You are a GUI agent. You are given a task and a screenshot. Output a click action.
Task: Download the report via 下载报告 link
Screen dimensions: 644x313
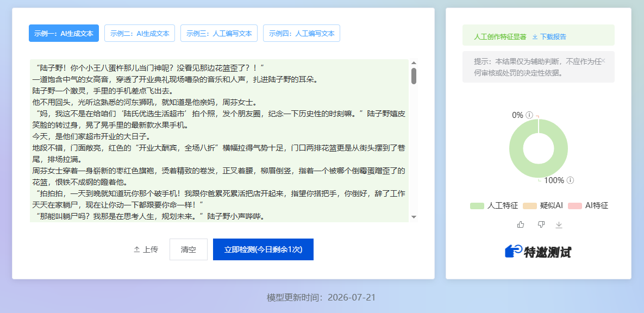pyautogui.click(x=549, y=36)
